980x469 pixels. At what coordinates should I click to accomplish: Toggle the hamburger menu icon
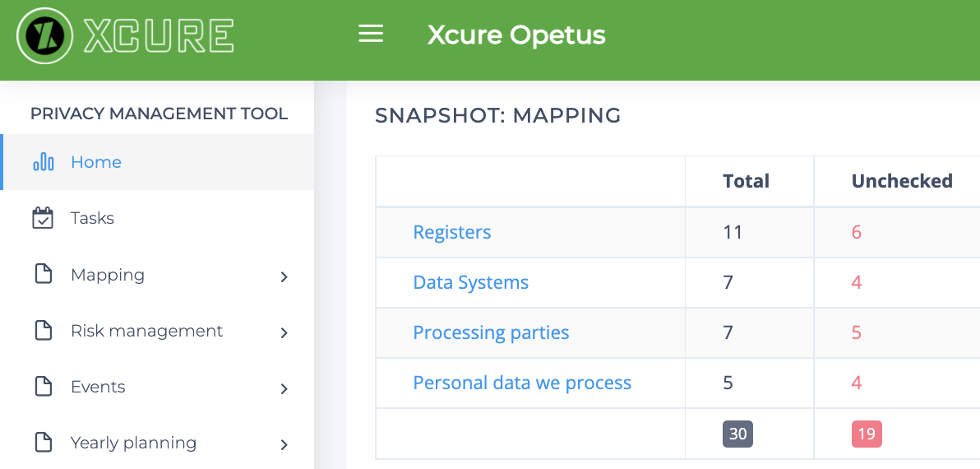point(371,34)
